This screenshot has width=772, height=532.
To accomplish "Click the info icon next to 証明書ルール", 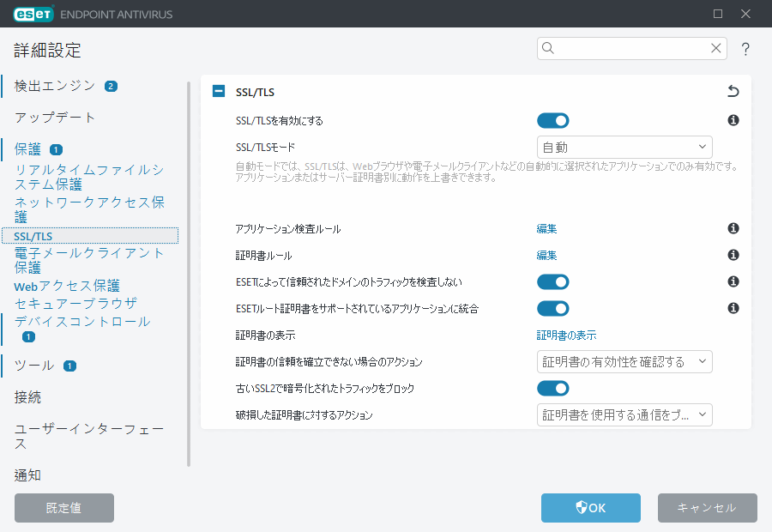I will 733,254.
